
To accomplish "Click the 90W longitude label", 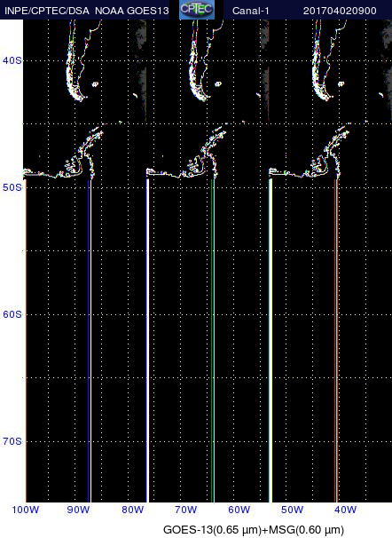I will (x=78, y=510).
